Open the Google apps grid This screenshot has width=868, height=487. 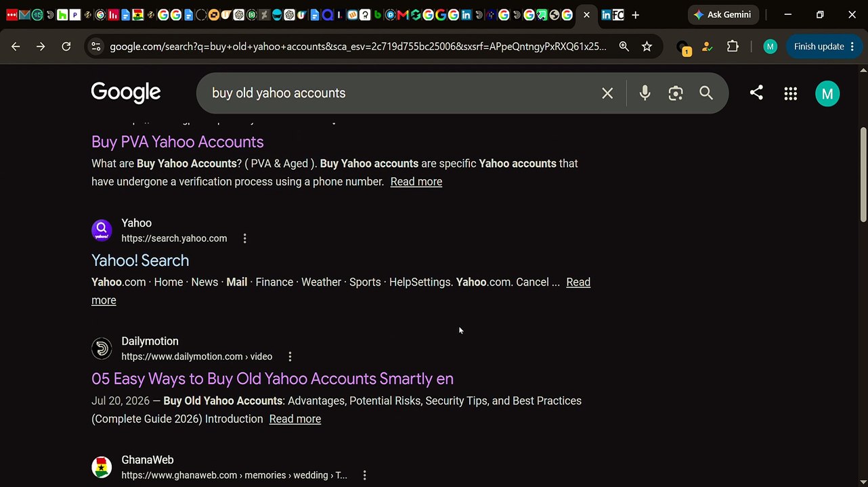coord(790,94)
